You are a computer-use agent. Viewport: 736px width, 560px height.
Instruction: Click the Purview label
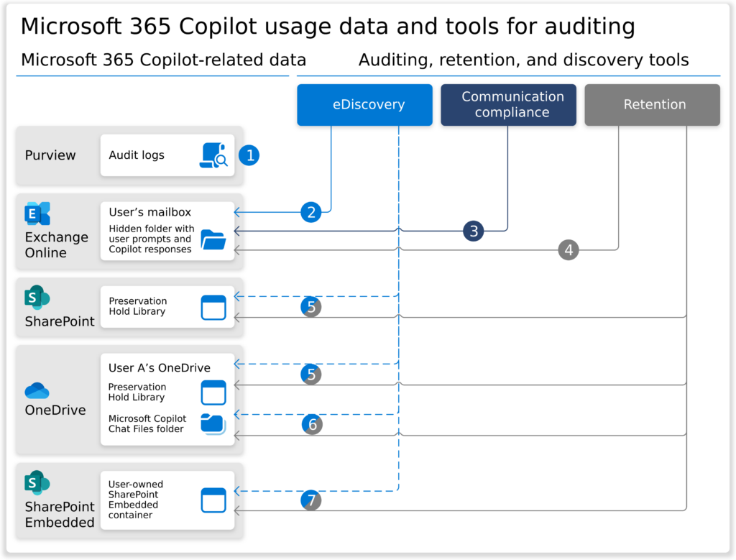click(x=50, y=155)
